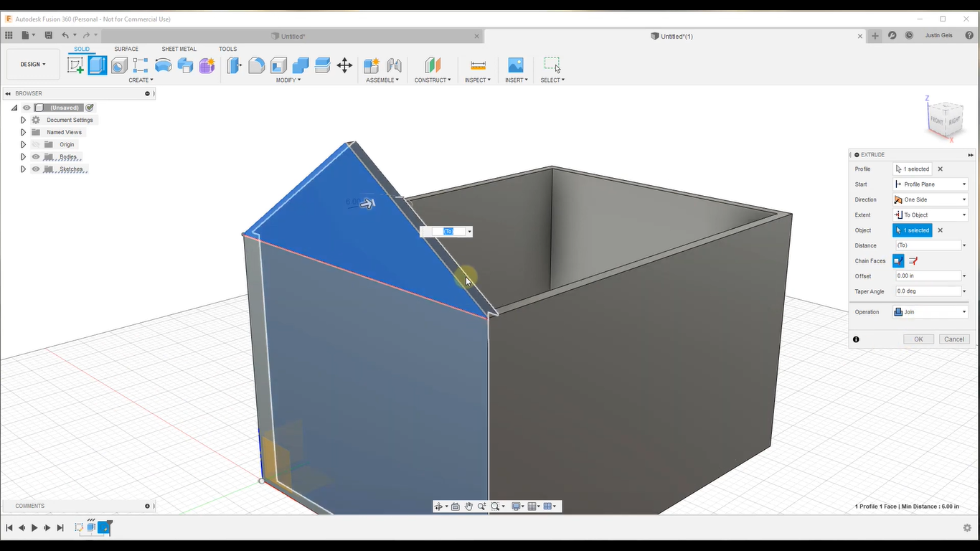Choose the Joint tool
Viewport: 980px width, 551px height.
click(x=394, y=65)
